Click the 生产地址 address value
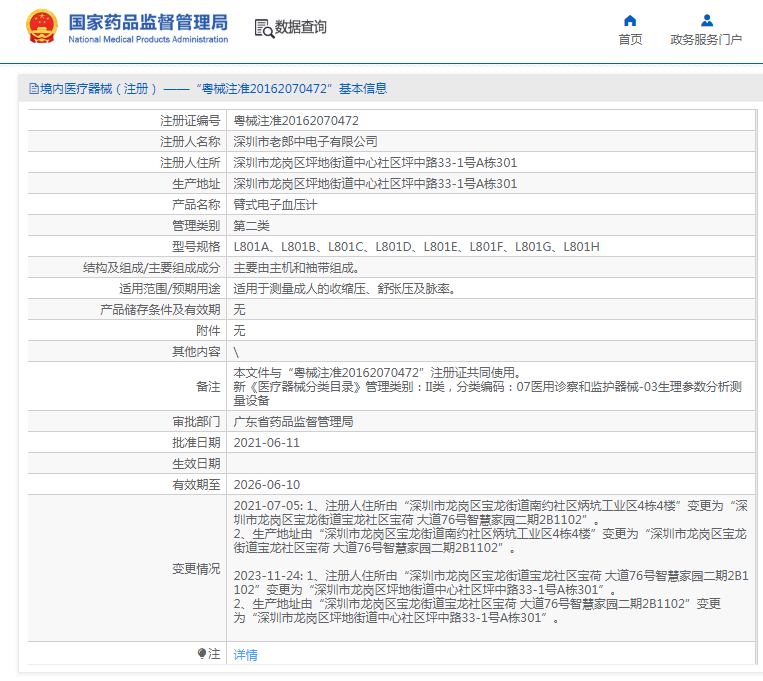763x681 pixels. pyautogui.click(x=375, y=184)
